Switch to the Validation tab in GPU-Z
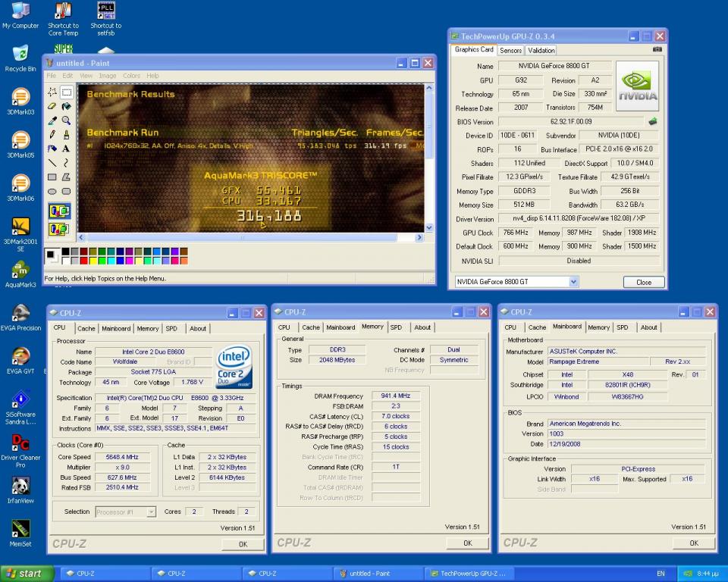Screen dimensions: 728x582 tap(541, 50)
